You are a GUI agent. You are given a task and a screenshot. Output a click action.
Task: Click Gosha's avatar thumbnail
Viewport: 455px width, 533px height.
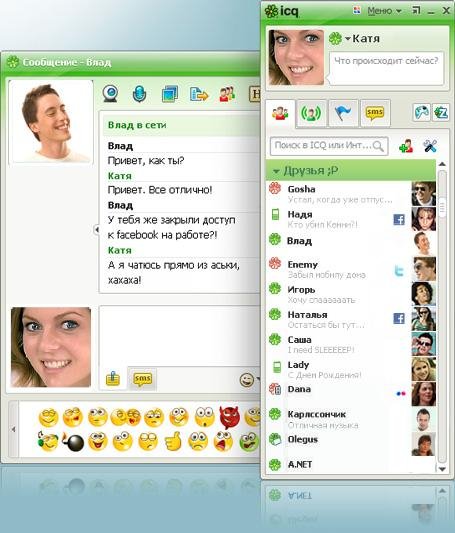tap(423, 194)
